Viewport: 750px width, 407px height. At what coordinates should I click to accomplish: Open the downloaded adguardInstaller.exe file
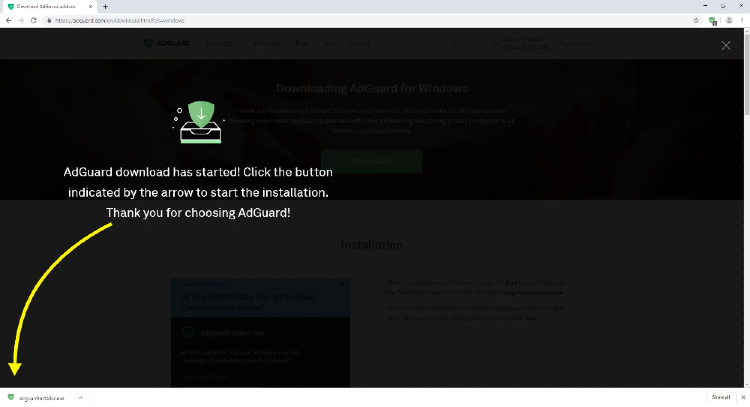tap(37, 398)
